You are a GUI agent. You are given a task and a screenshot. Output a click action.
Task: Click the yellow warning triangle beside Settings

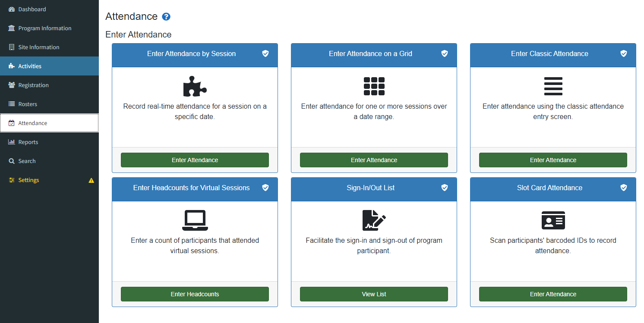(x=91, y=180)
